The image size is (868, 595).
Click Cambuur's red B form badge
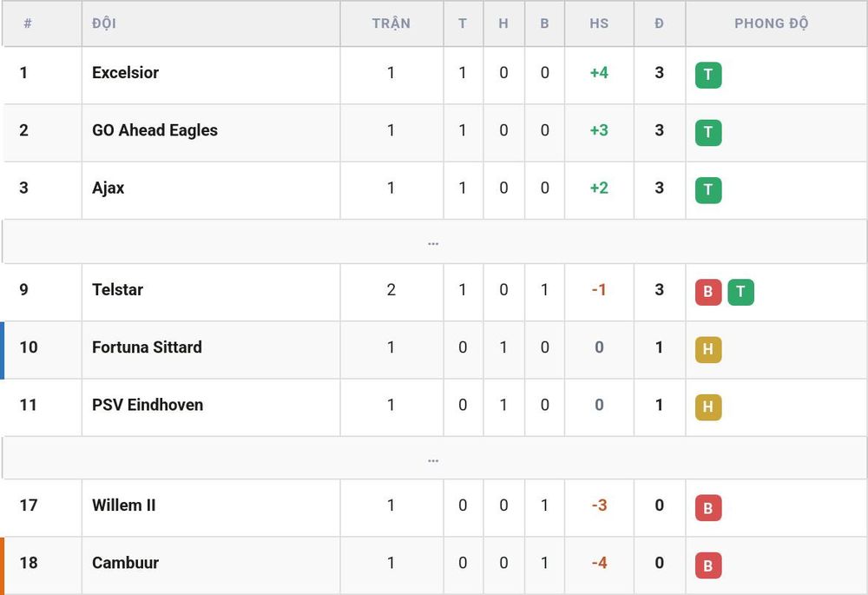(x=708, y=565)
